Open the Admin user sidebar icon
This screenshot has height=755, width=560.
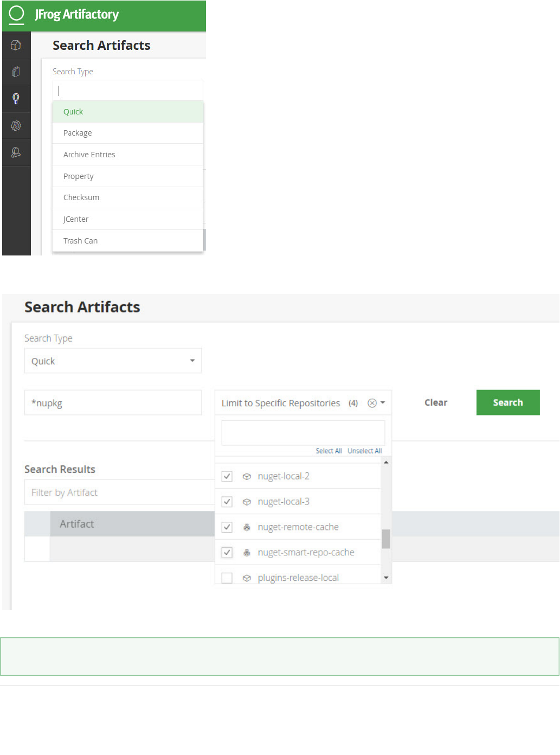coord(16,153)
